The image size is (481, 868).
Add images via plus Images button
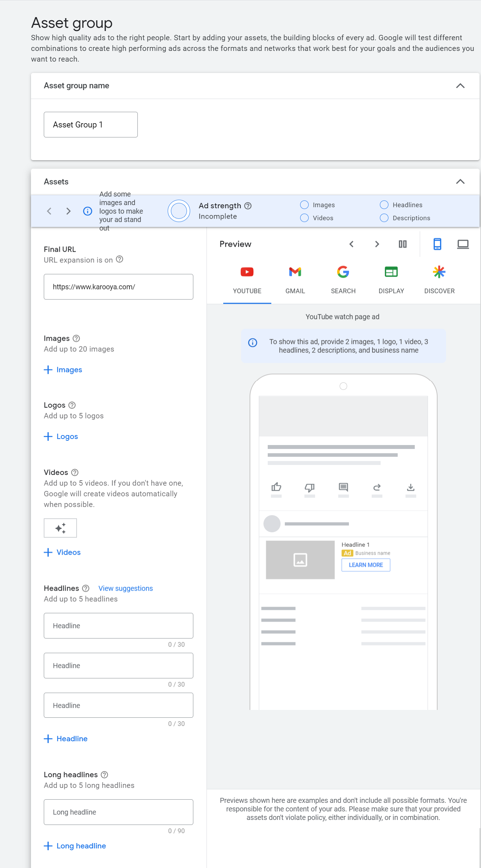[x=63, y=370]
